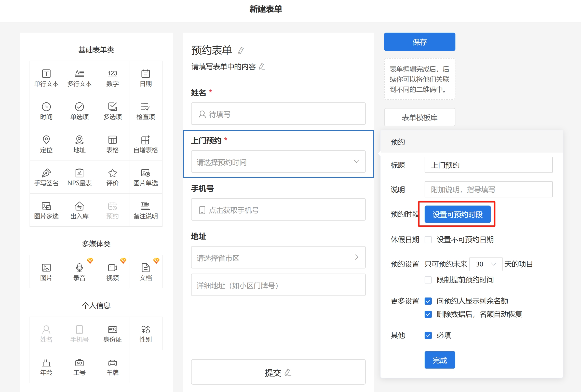The width and height of the screenshot is (581, 392).
Task: Insert the NPS scale component
Action: 79,177
